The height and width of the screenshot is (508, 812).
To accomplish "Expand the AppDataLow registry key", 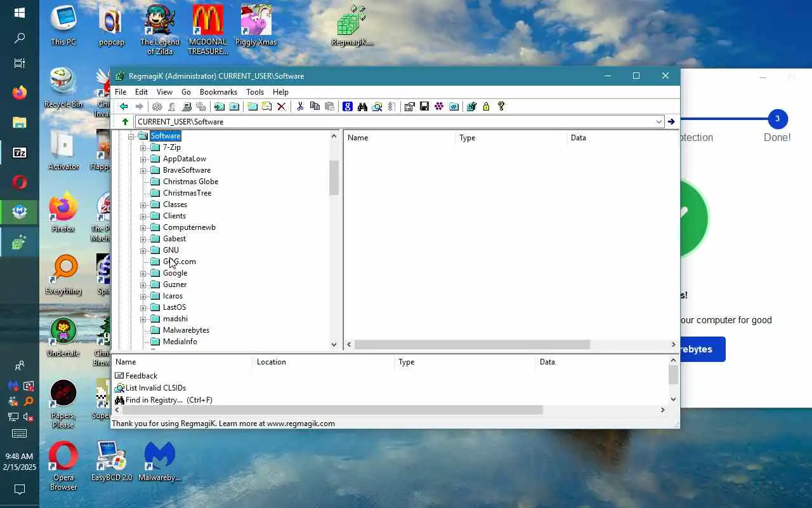I will (x=143, y=159).
